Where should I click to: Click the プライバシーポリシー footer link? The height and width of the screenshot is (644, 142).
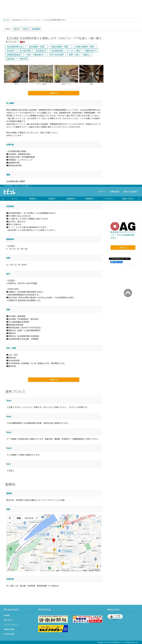(11, 625)
